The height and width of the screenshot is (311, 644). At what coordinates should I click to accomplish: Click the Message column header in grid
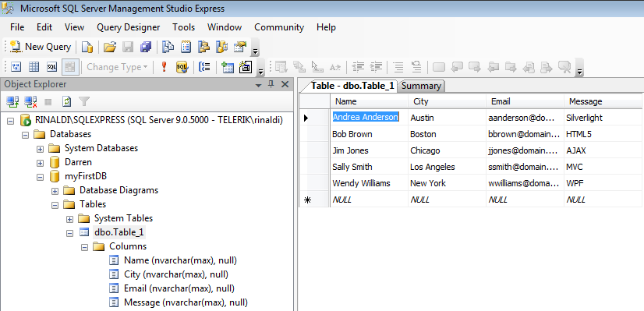[x=603, y=101]
